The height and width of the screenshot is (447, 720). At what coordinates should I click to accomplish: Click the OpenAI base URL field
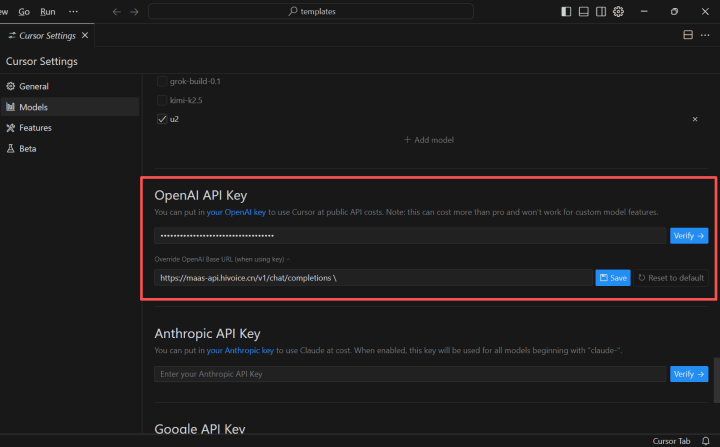tap(373, 278)
